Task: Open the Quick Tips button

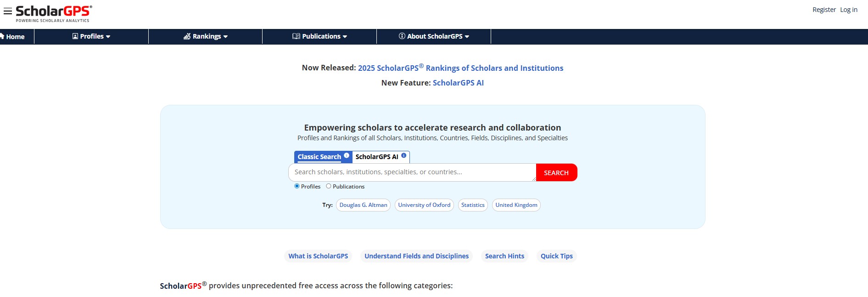Action: coord(556,256)
